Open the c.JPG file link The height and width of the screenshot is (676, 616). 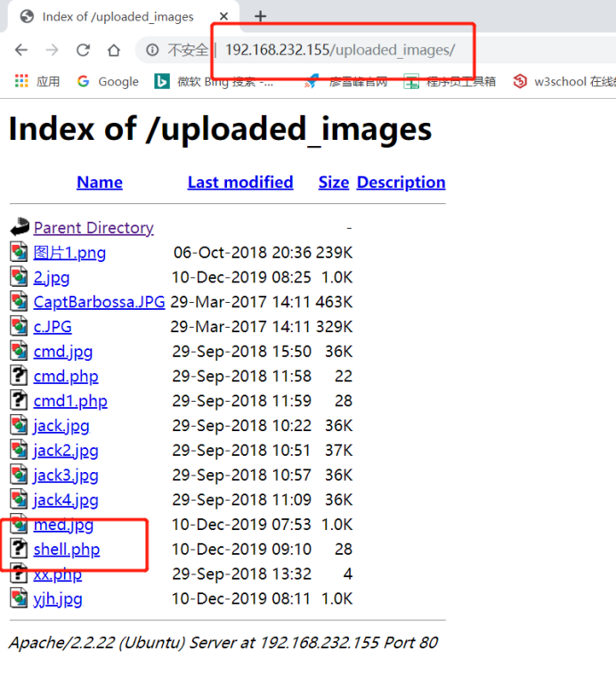point(53,327)
